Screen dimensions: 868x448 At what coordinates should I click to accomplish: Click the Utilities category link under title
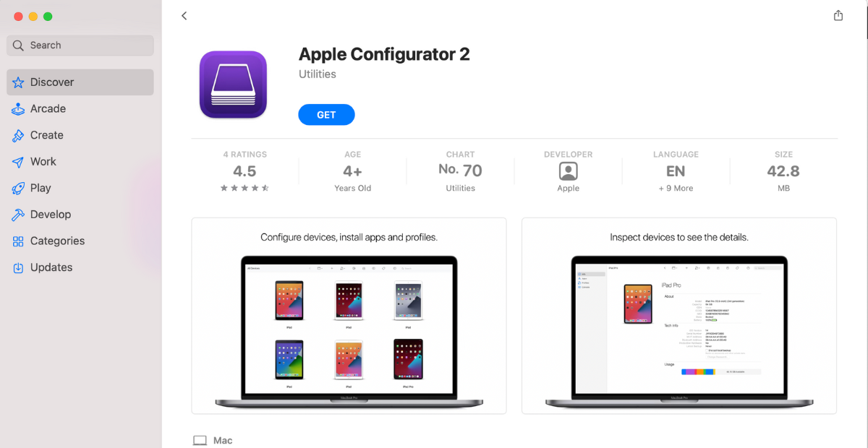click(x=318, y=74)
